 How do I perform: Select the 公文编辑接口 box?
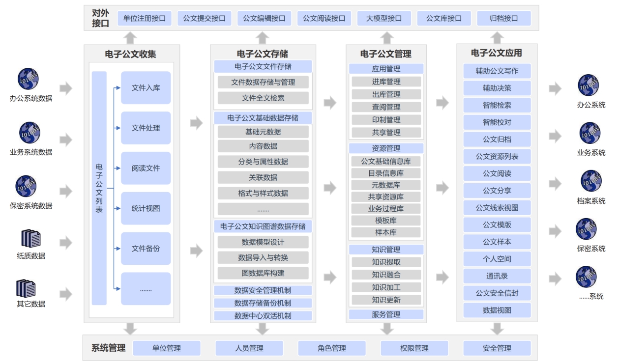tap(264, 19)
